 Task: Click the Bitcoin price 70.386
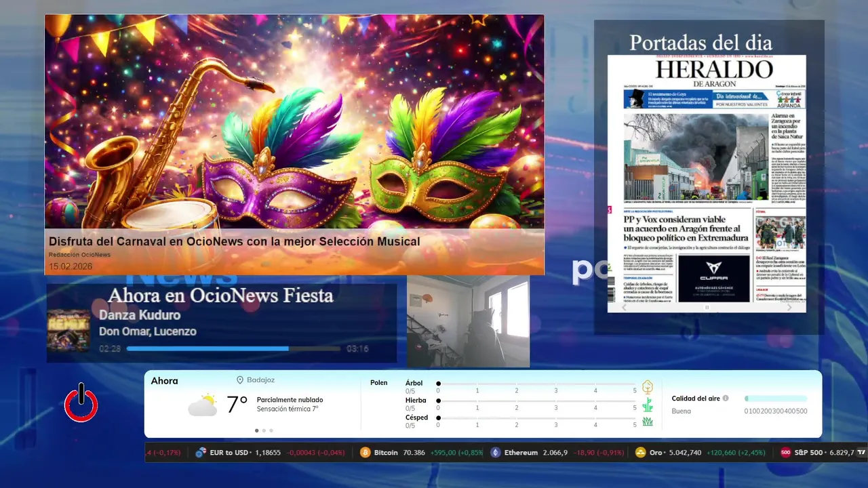click(x=414, y=452)
